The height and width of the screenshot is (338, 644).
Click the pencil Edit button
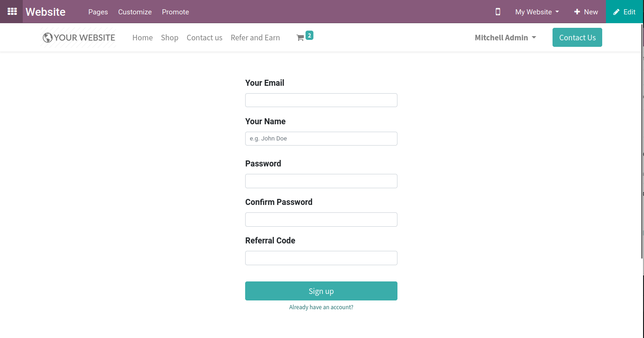tap(624, 12)
